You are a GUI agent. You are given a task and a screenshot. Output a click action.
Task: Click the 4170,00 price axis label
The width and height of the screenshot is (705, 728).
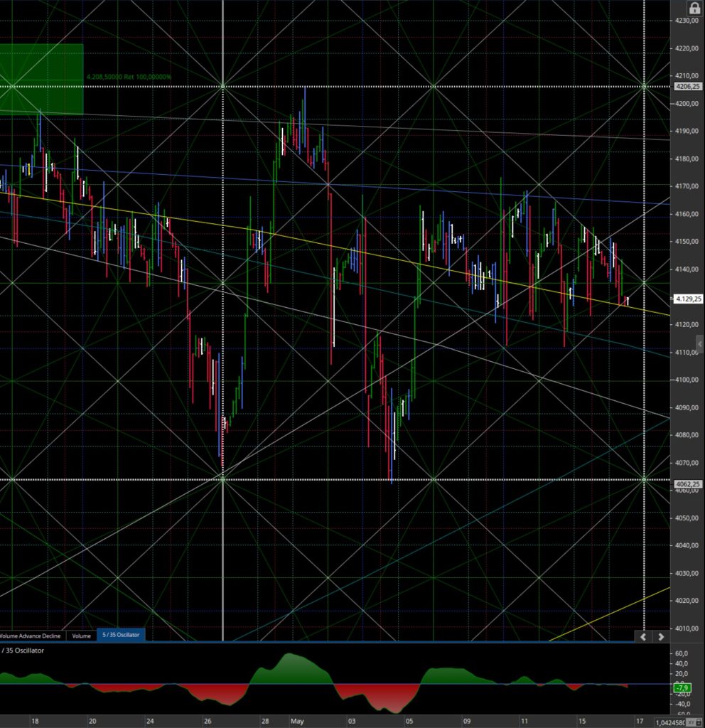(687, 186)
